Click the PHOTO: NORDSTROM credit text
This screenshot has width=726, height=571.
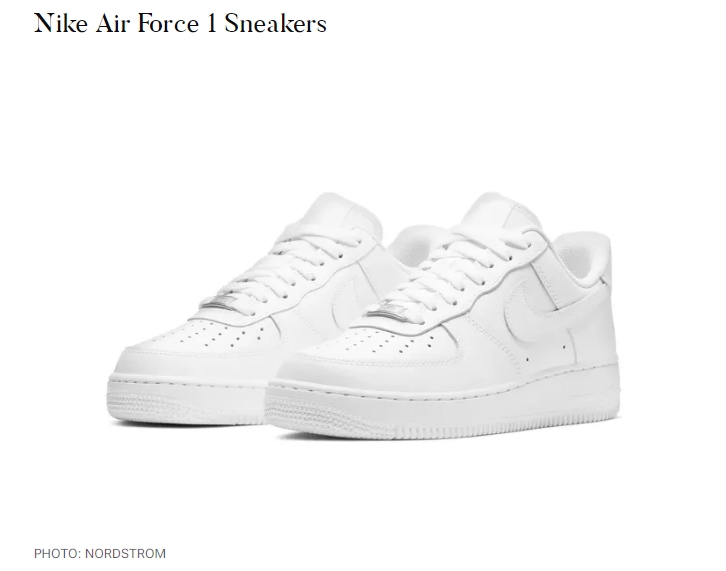(100, 553)
